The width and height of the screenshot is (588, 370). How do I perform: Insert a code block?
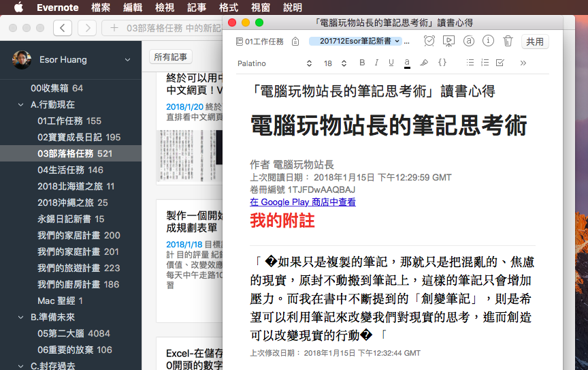(x=442, y=63)
